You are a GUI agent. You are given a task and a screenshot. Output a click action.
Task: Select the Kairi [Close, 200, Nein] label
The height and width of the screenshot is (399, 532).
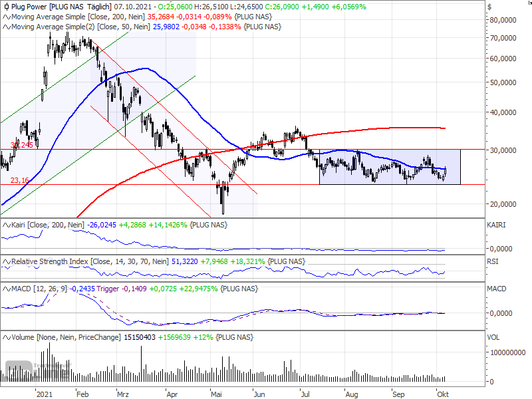pyautogui.click(x=47, y=225)
